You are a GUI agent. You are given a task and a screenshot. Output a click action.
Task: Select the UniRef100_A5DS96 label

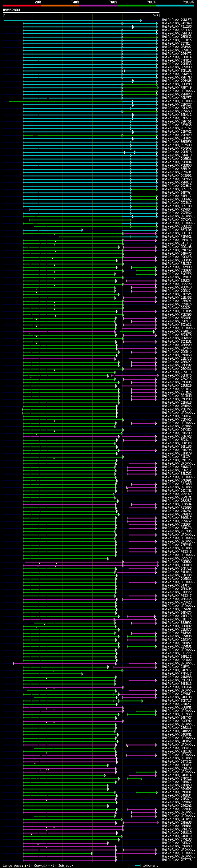(177, 314)
